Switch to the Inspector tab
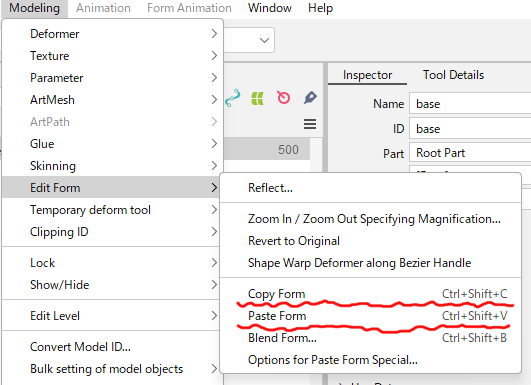531x385 pixels. point(367,75)
